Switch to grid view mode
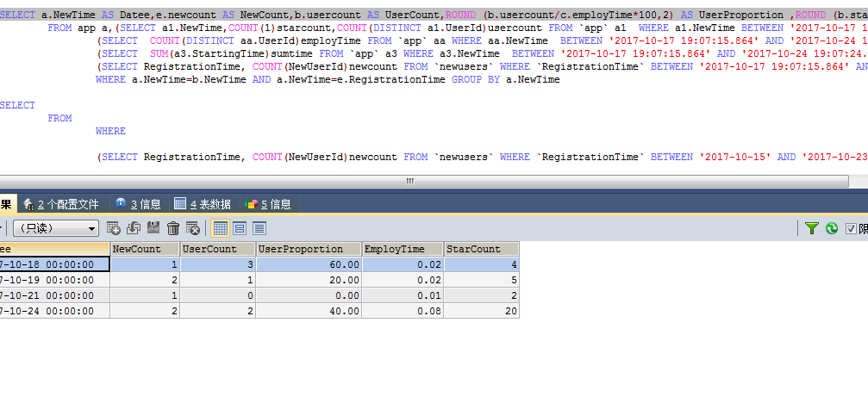868x397 pixels. [221, 228]
